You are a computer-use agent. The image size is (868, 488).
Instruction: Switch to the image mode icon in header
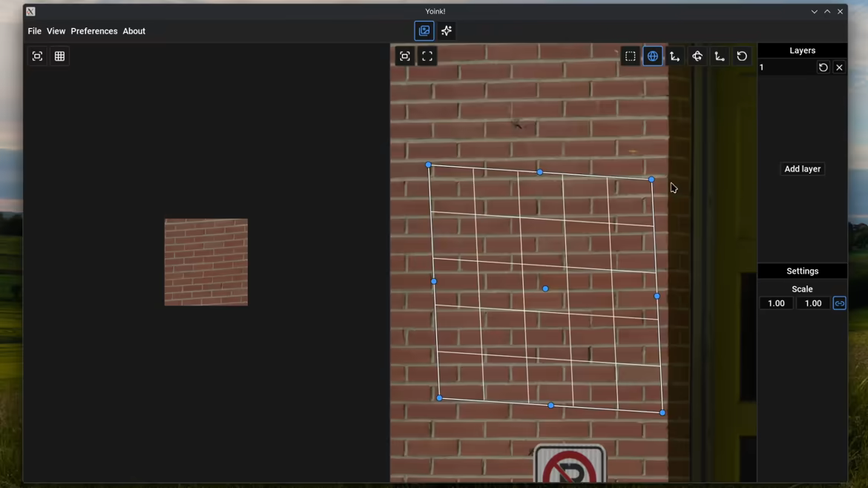424,31
